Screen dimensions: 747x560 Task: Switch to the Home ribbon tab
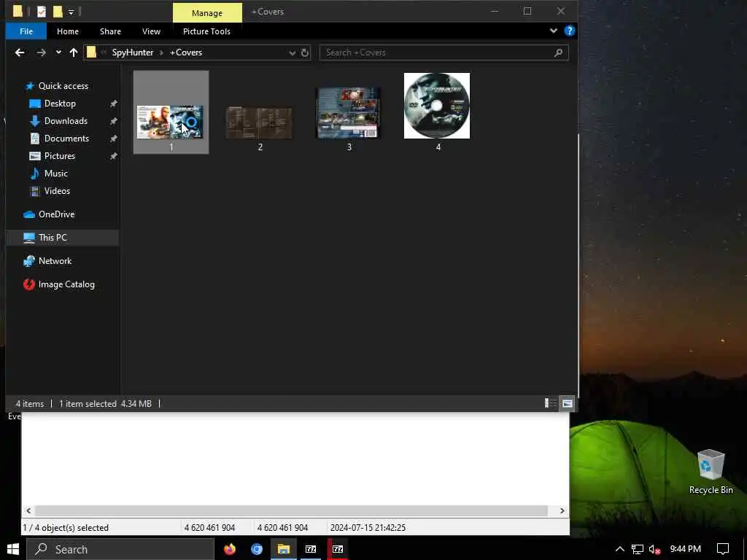point(68,31)
